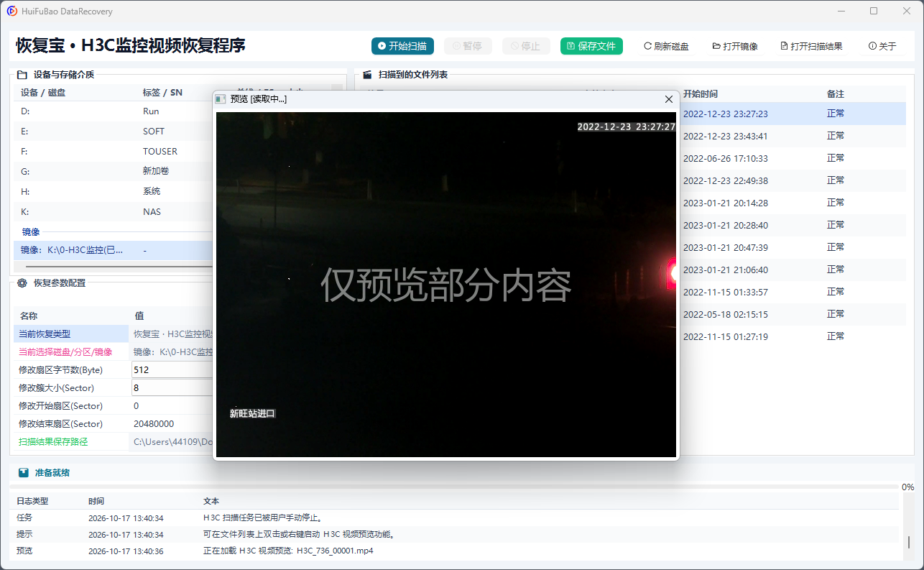Click the status icon beside 准备就绪
This screenshot has height=570, width=924.
click(x=24, y=473)
